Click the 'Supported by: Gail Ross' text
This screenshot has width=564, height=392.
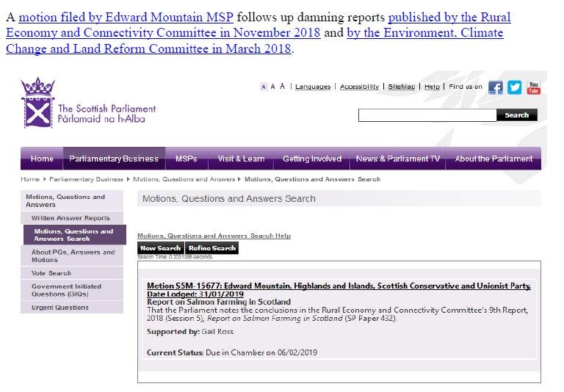[x=190, y=332]
